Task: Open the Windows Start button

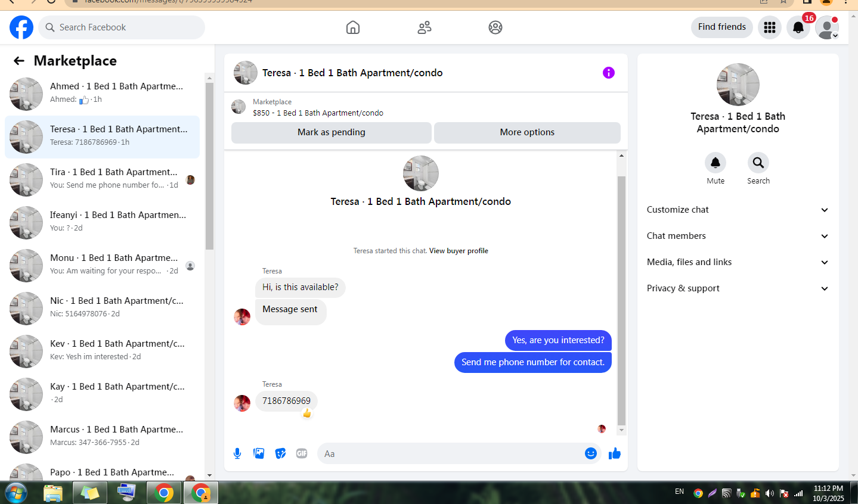Action: [x=16, y=493]
